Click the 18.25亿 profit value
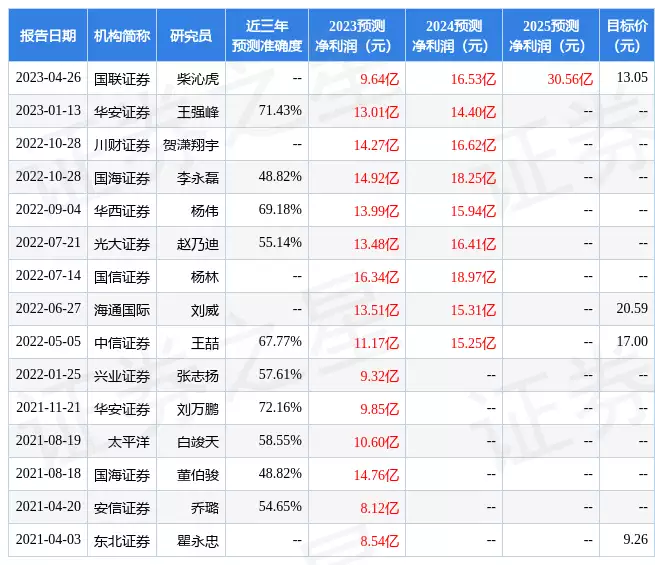The width and height of the screenshot is (655, 565). coord(473,178)
